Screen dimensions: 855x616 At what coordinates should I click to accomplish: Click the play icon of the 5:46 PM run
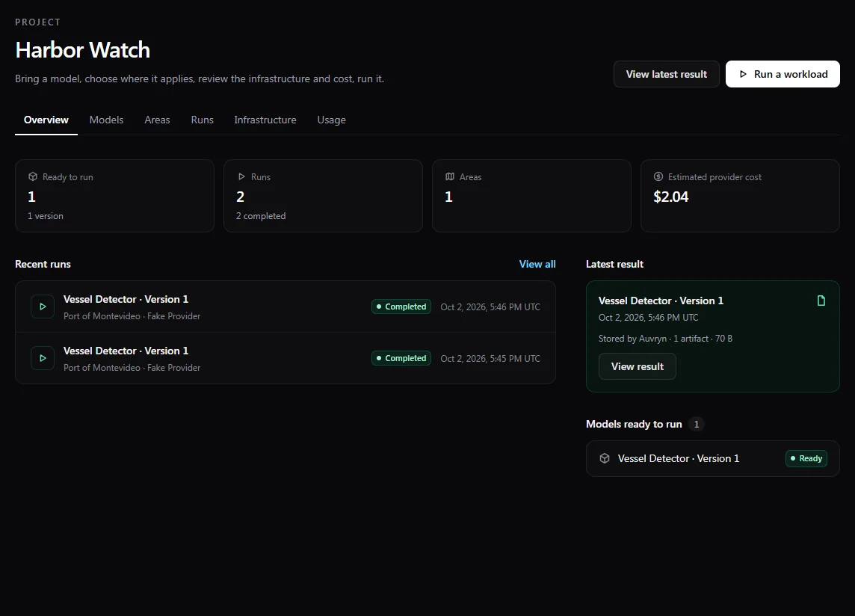point(43,307)
